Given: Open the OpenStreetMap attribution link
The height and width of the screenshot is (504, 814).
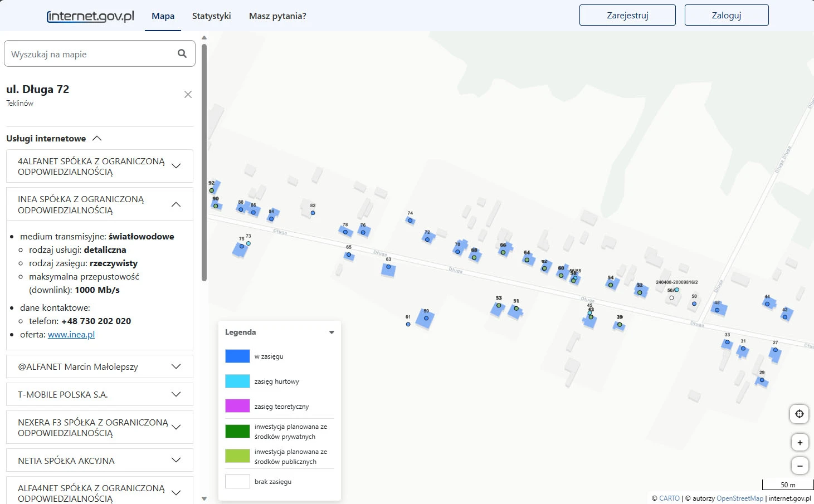Looking at the screenshot, I should tap(740, 498).
